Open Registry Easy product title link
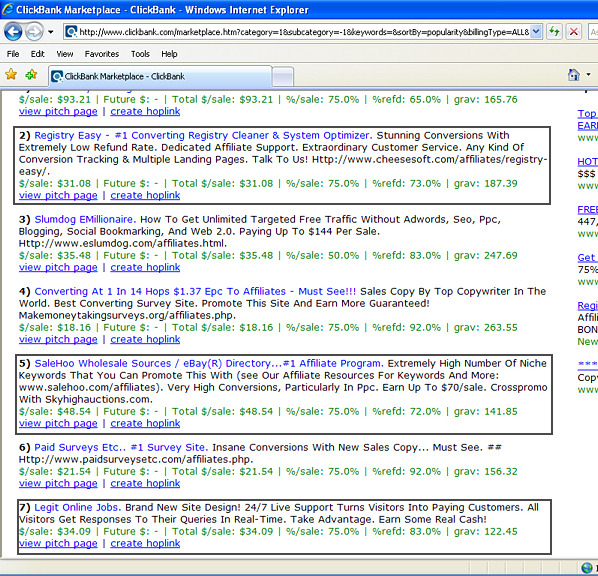This screenshot has height=576, width=598. [x=203, y=135]
